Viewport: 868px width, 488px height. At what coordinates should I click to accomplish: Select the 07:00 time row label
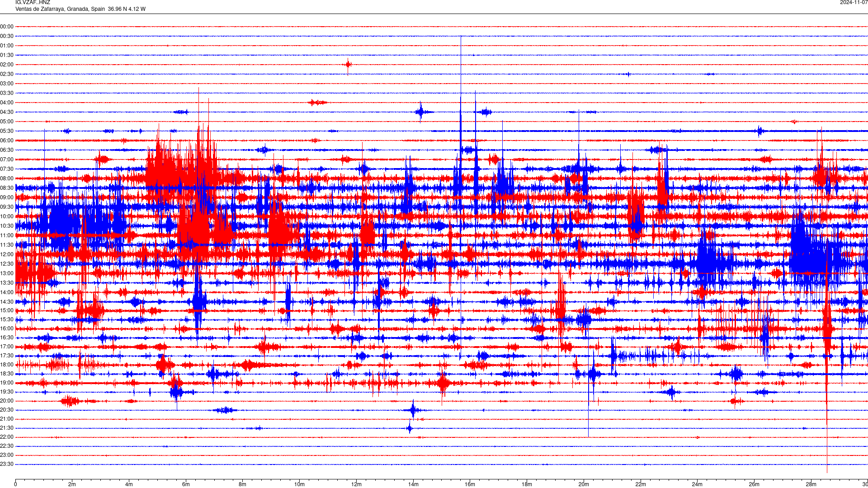7,160
